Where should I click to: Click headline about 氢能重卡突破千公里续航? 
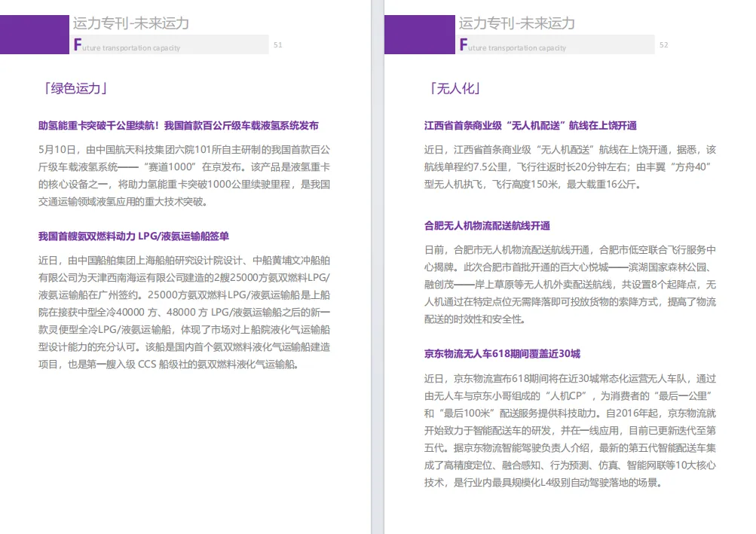coord(179,126)
